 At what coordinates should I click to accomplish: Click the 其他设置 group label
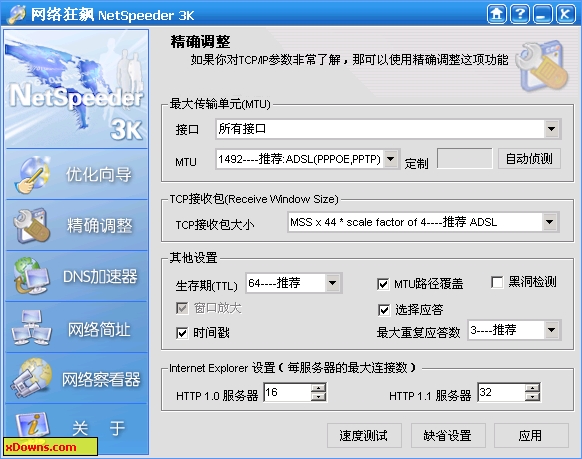193,258
